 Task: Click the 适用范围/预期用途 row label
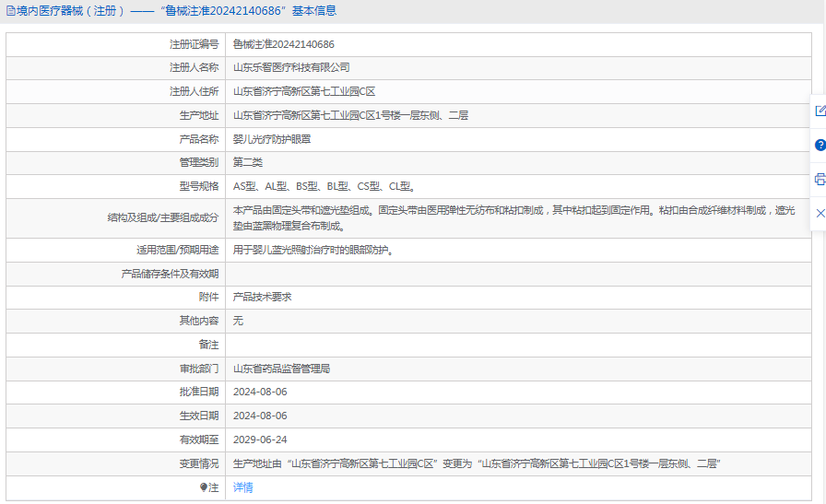pyautogui.click(x=172, y=251)
